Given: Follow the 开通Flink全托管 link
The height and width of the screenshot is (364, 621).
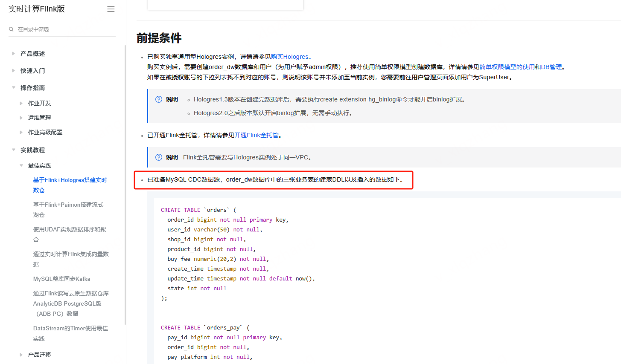Looking at the screenshot, I should pos(256,135).
